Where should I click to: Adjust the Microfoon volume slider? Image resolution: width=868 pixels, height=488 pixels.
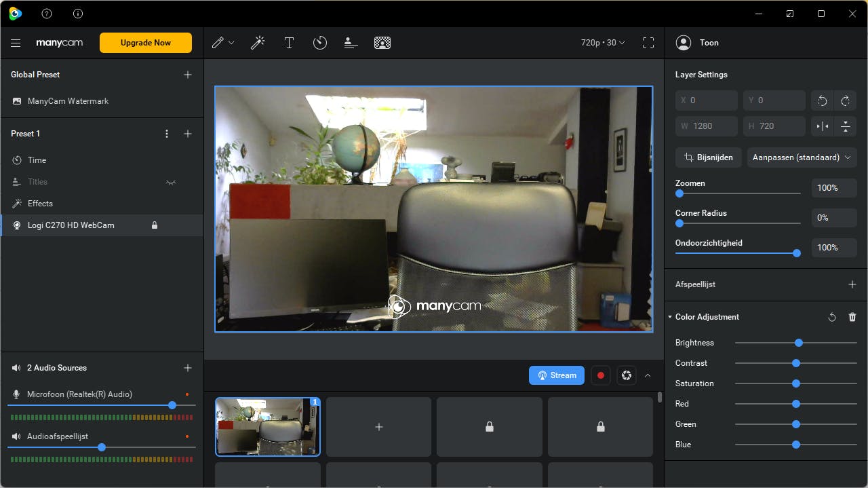tap(102, 405)
